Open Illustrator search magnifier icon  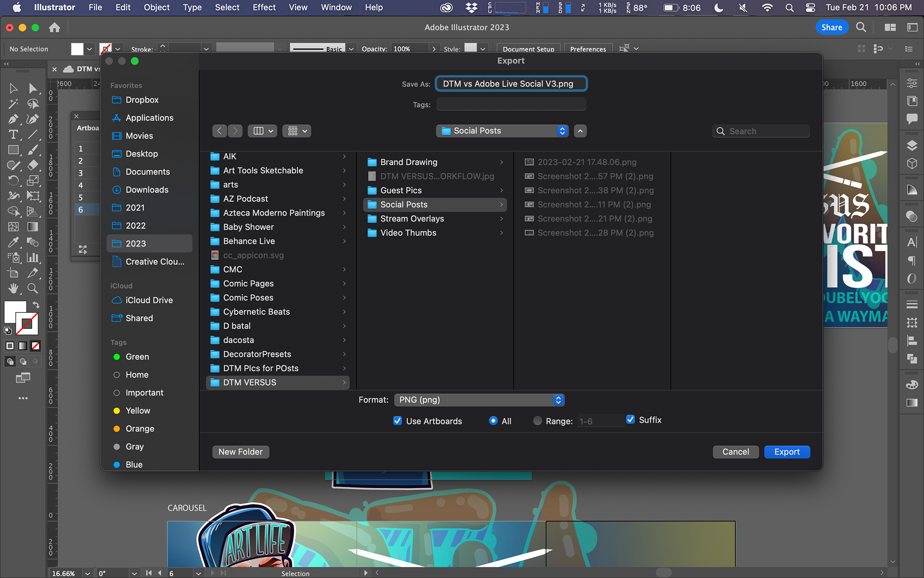click(x=861, y=27)
